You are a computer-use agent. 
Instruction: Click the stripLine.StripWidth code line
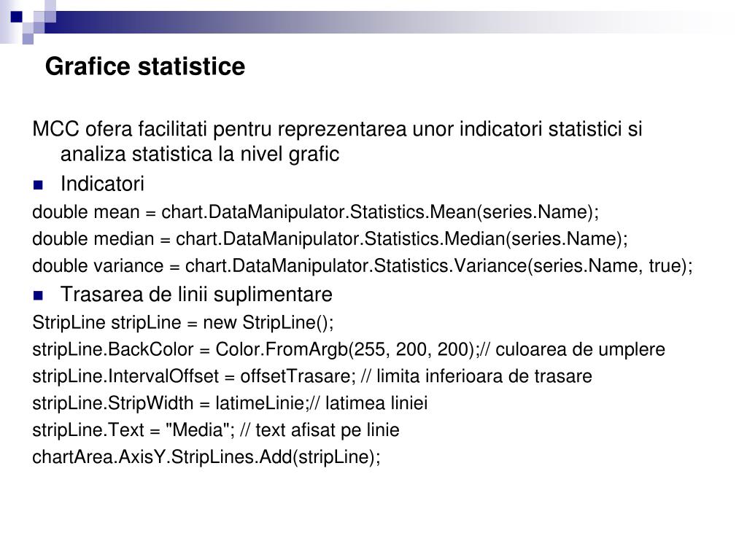(x=230, y=403)
